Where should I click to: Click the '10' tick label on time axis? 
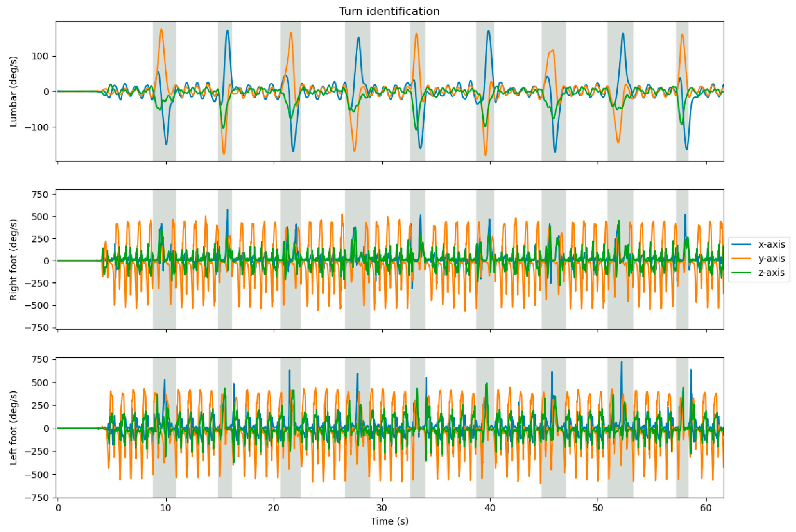tap(166, 508)
